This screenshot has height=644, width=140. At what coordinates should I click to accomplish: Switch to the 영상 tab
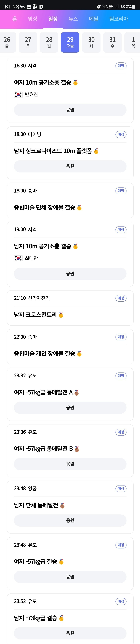[x=33, y=19]
